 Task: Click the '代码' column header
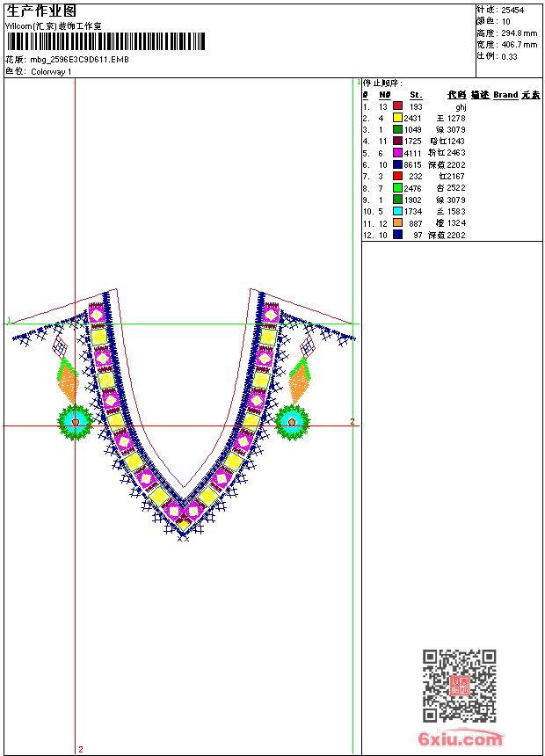pyautogui.click(x=456, y=95)
